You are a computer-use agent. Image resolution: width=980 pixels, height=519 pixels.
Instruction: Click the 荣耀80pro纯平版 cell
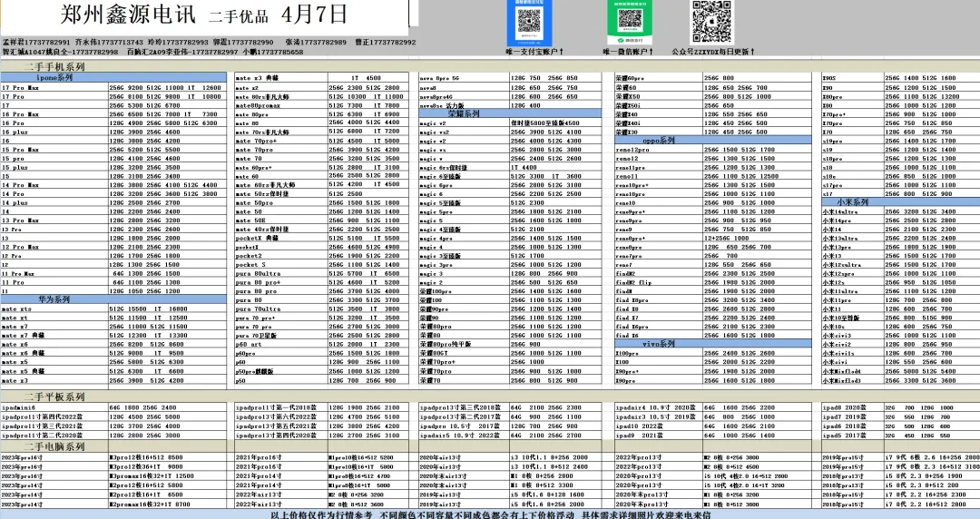pos(465,345)
